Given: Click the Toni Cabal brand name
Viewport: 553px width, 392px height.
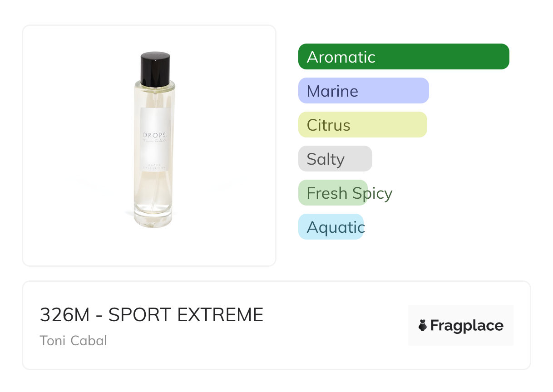Looking at the screenshot, I should click(x=73, y=340).
